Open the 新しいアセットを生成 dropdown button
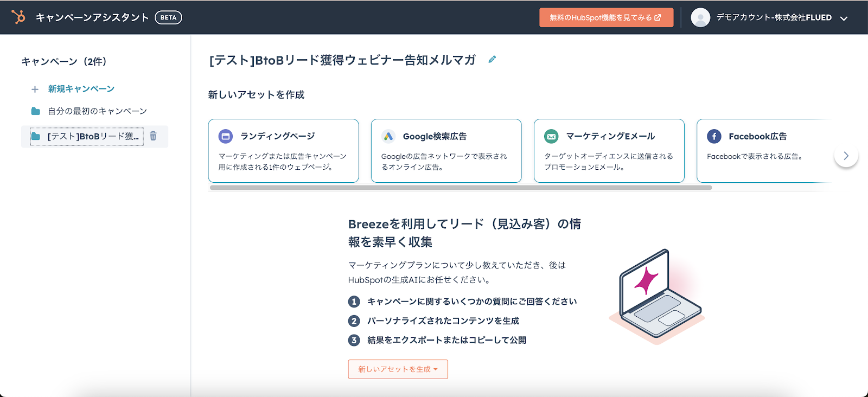 [398, 369]
